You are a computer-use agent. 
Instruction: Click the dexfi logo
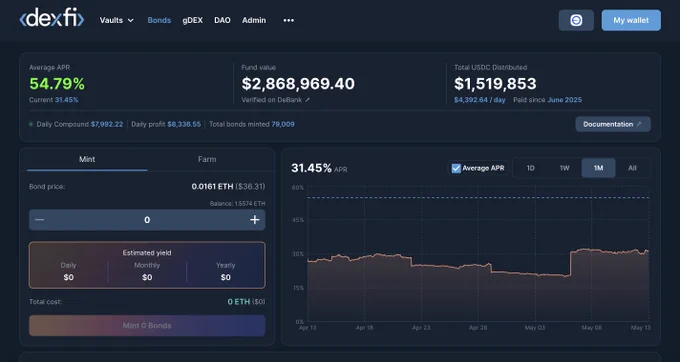coord(52,19)
